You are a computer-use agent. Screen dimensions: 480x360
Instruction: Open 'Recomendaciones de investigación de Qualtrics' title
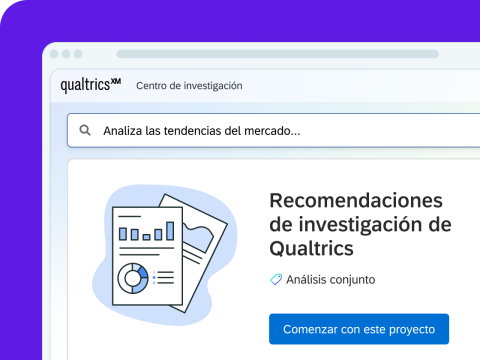pos(360,224)
